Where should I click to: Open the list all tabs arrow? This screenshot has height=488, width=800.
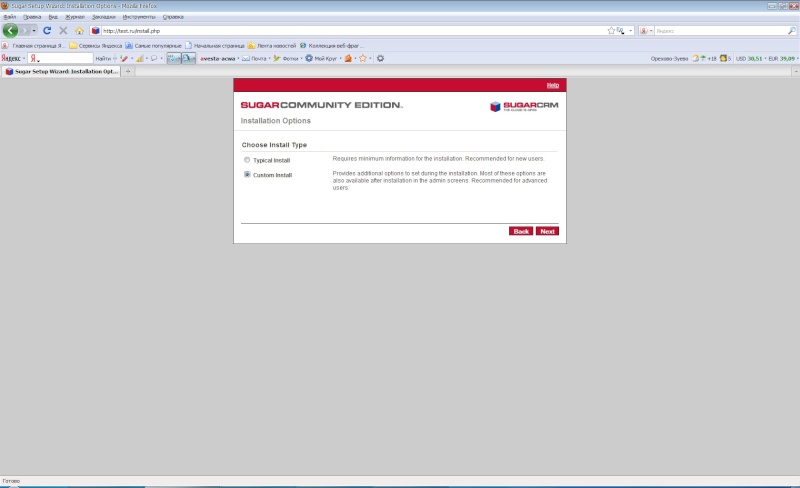point(796,71)
